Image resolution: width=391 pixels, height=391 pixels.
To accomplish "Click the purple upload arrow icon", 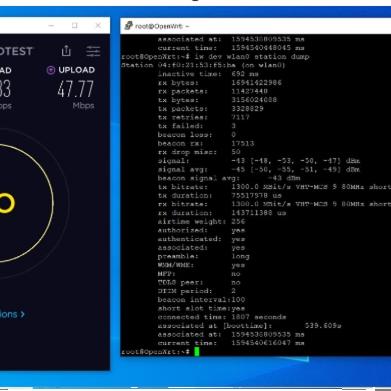I will point(51,70).
